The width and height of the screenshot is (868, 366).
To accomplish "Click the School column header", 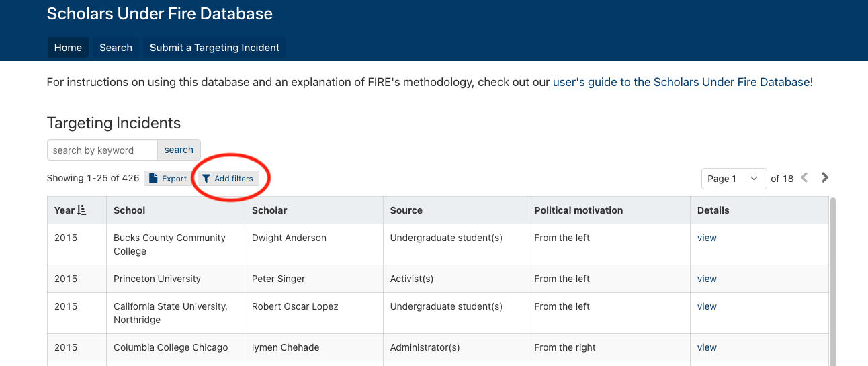I will [130, 210].
